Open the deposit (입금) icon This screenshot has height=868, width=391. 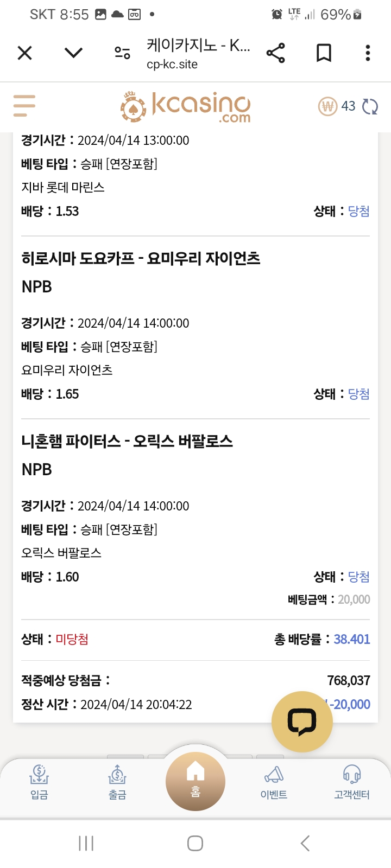pyautogui.click(x=39, y=781)
